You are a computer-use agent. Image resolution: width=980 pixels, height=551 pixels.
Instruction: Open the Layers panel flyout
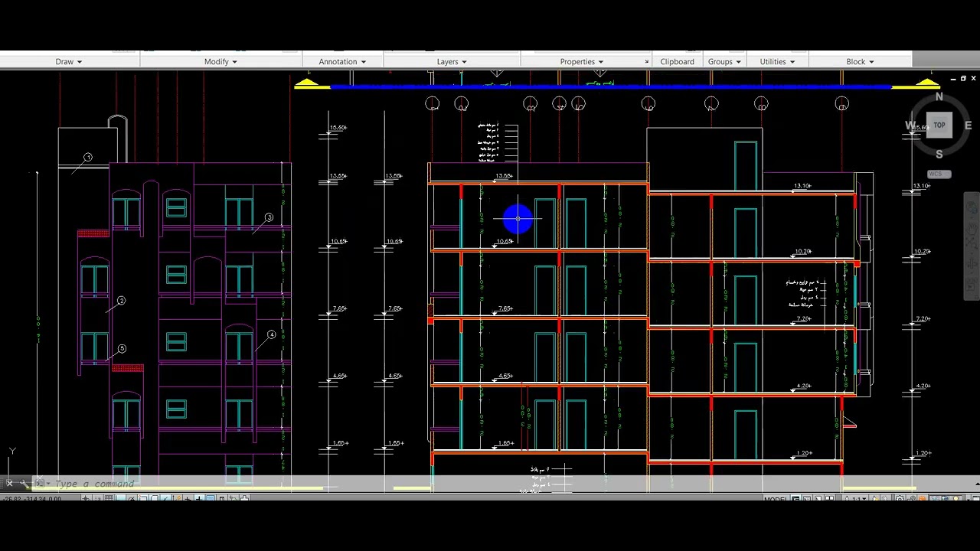click(x=452, y=62)
